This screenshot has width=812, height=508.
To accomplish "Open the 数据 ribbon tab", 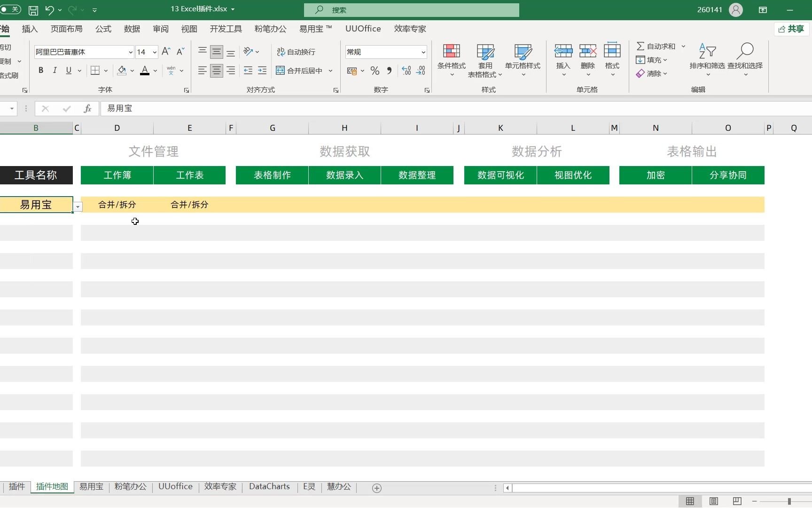I will 132,29.
